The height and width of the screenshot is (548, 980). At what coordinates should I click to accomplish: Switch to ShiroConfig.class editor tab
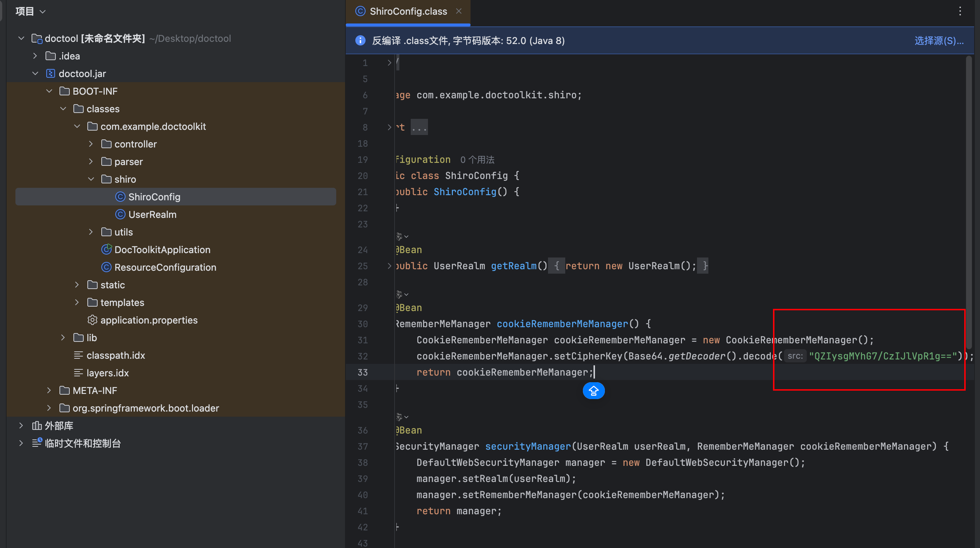point(408,11)
